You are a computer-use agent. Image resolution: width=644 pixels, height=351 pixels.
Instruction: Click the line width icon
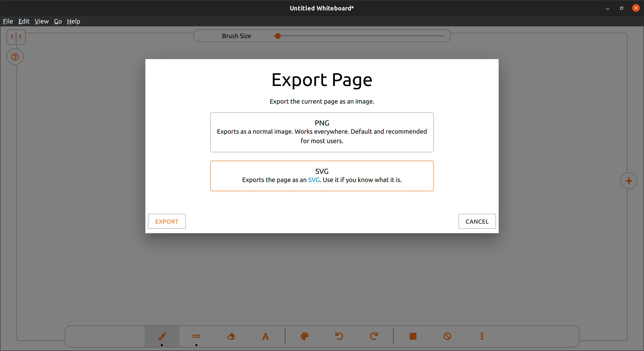coord(196,336)
